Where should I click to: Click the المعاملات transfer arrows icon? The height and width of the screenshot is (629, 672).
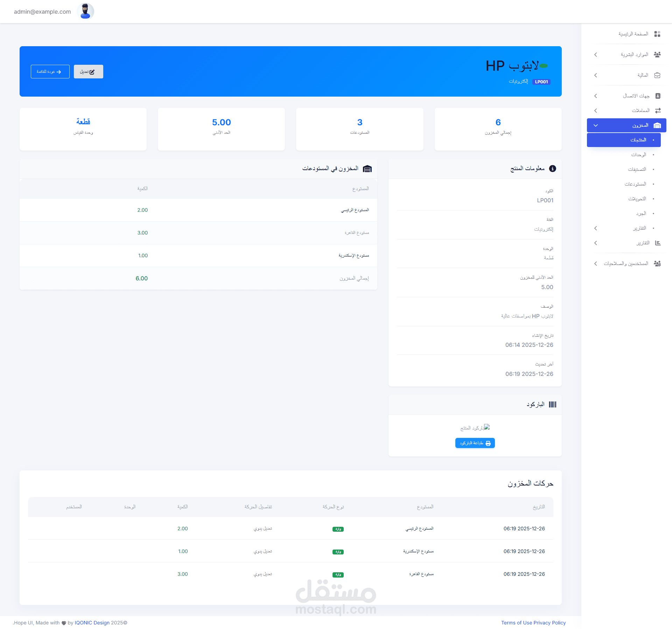click(658, 110)
